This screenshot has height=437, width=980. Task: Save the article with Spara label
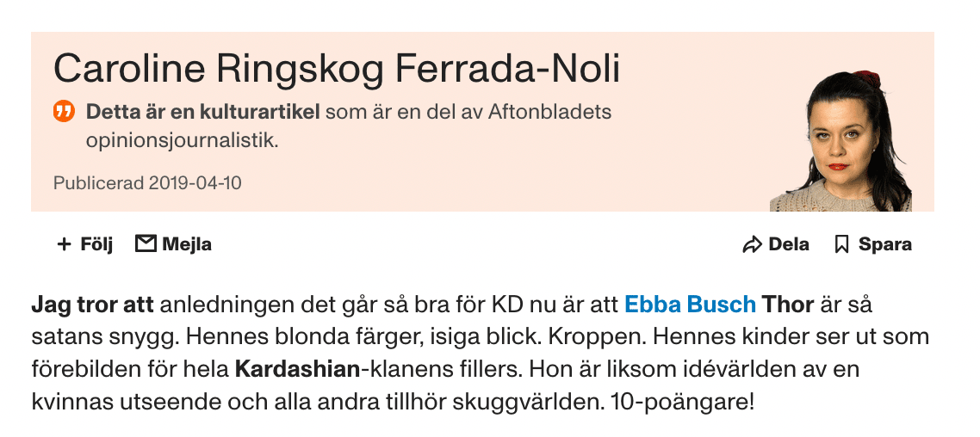[x=884, y=245]
